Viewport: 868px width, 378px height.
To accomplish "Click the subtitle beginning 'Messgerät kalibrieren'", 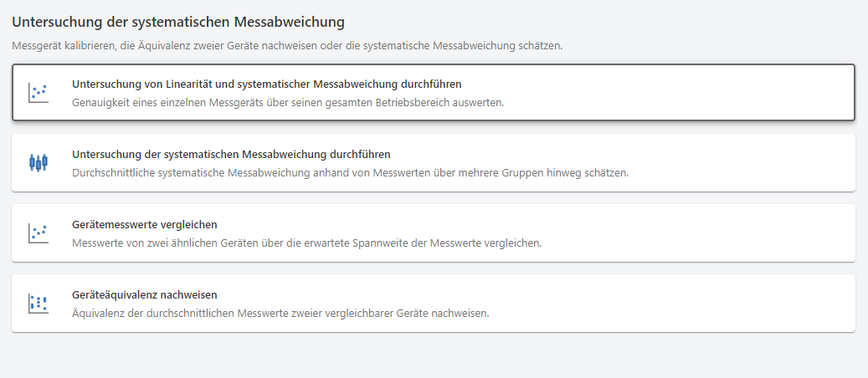I will click(x=287, y=46).
